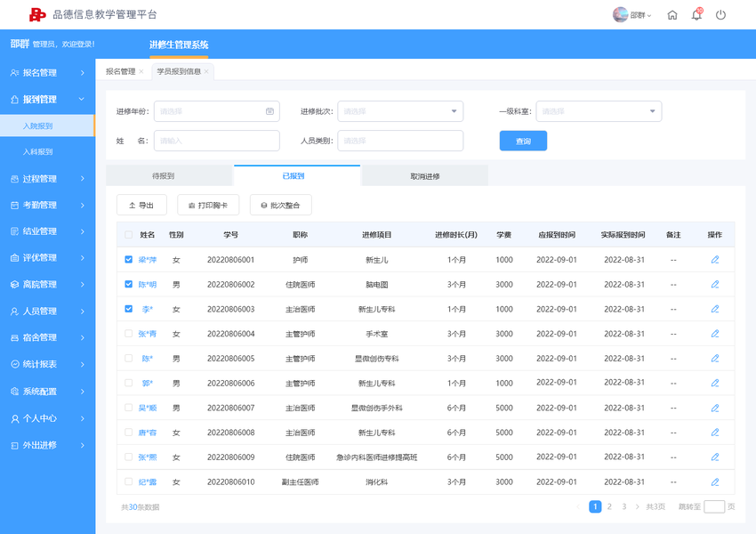Image resolution: width=756 pixels, height=534 pixels.
Task: Close the 报名管理 tab
Action: click(x=141, y=71)
